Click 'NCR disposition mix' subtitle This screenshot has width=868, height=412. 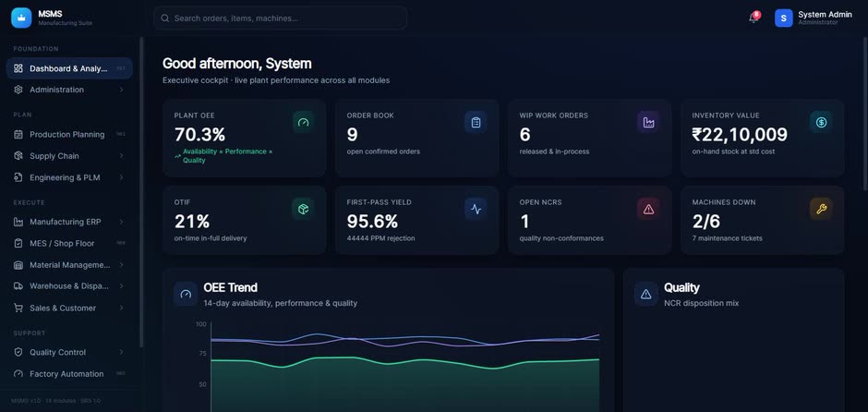point(702,304)
